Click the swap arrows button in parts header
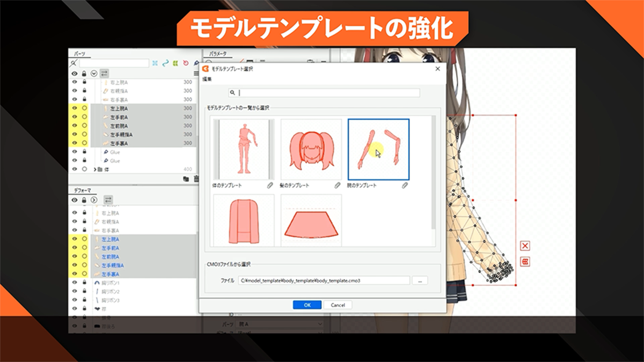The image size is (644, 362). tap(104, 73)
